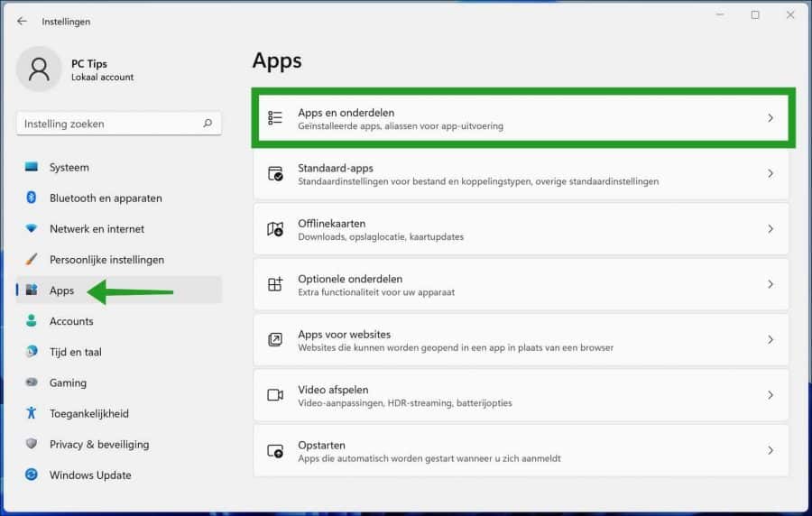The height and width of the screenshot is (516, 812).
Task: Click the chevron on Optionele onderdelen row
Action: 770,284
